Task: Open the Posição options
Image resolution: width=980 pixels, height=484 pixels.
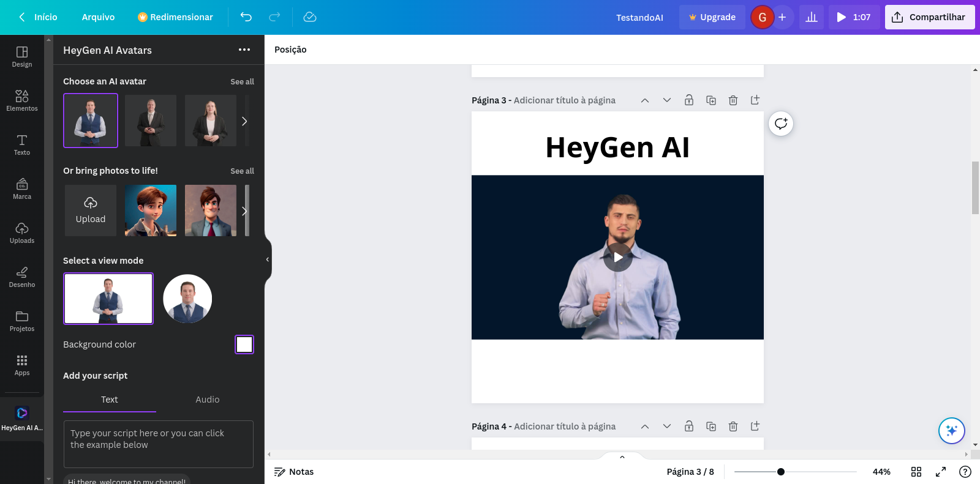Action: click(290, 50)
